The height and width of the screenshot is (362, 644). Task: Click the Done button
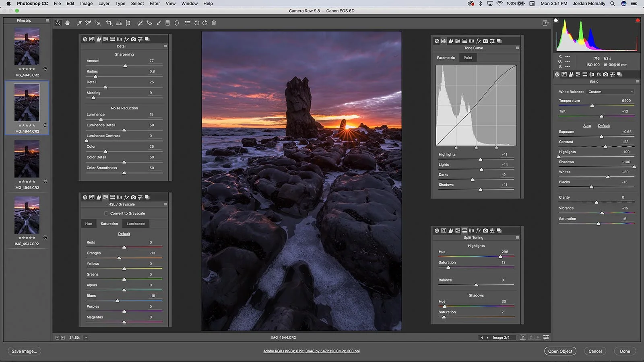tap(625, 351)
